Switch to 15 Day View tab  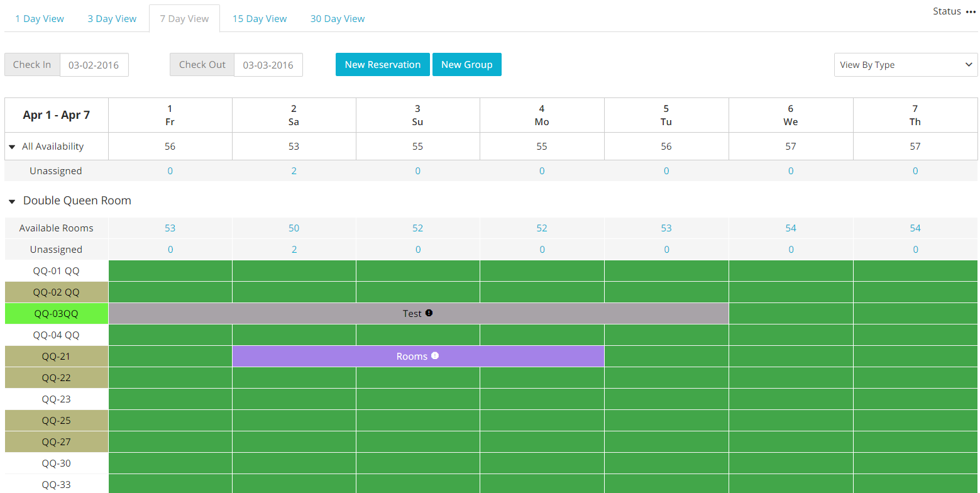(260, 19)
